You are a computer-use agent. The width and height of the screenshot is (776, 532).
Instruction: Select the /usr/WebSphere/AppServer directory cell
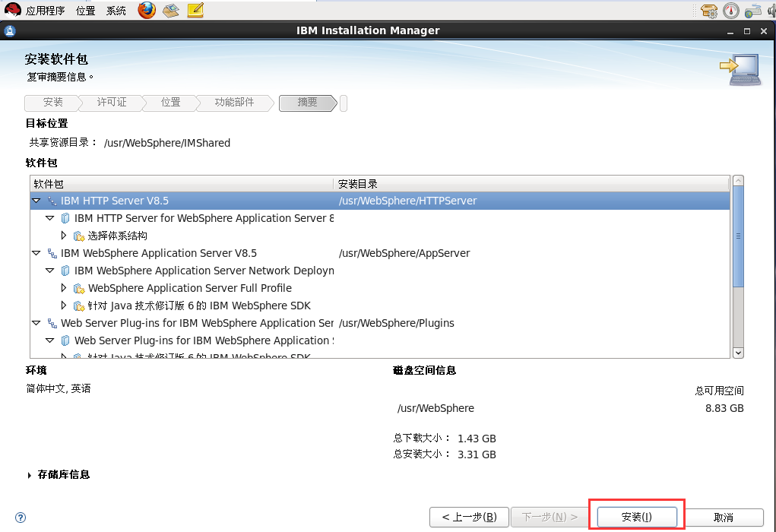coord(404,253)
